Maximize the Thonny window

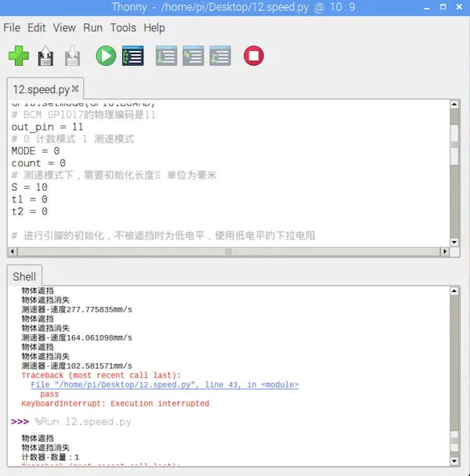443,7
